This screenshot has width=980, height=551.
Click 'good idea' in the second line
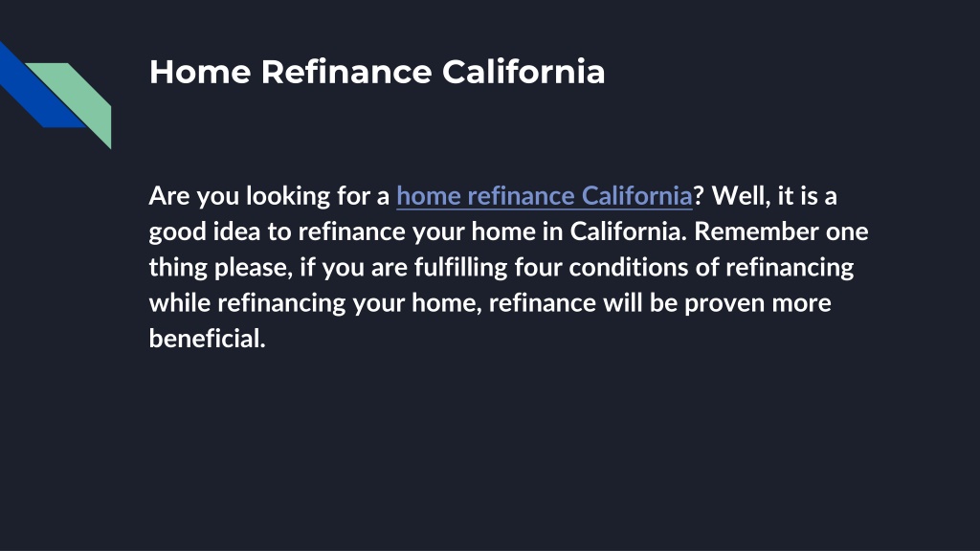(205, 231)
